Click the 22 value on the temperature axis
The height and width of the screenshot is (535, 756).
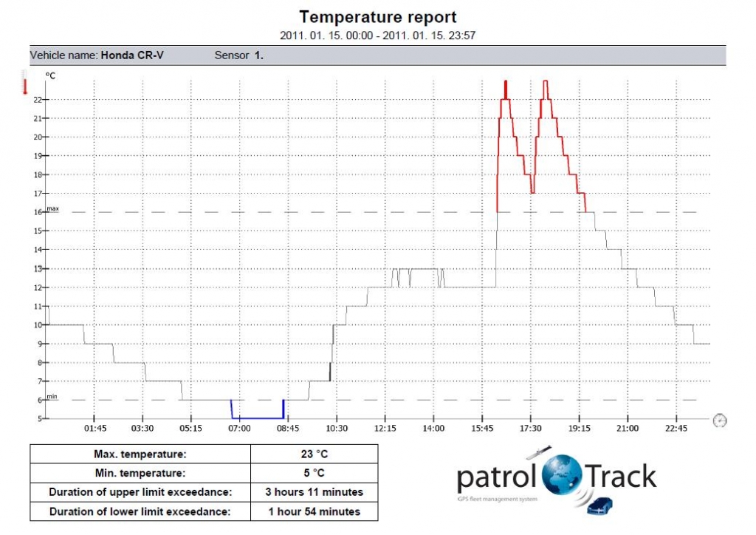tap(38, 99)
